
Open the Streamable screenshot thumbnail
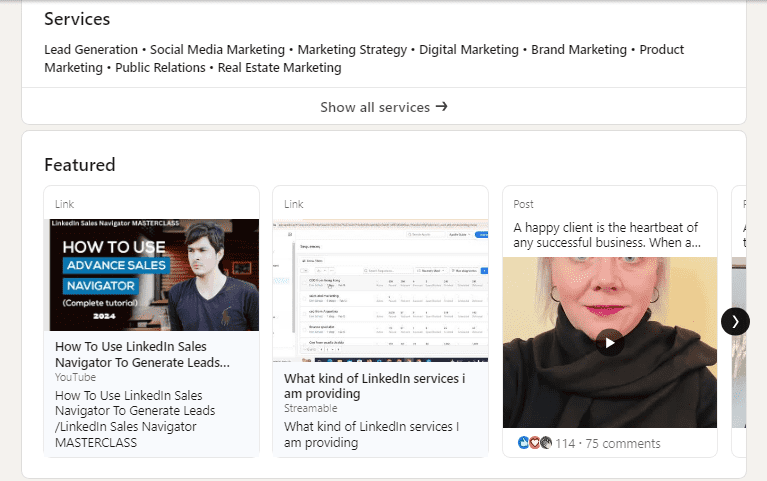point(381,291)
